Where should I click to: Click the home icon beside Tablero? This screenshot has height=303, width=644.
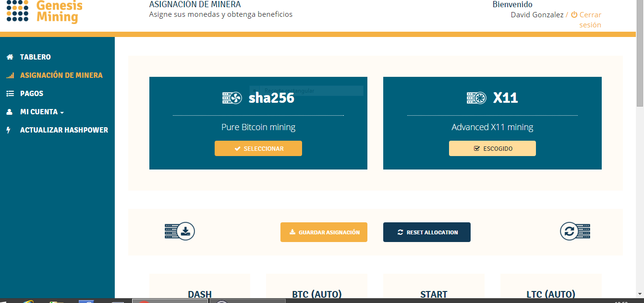(10, 57)
